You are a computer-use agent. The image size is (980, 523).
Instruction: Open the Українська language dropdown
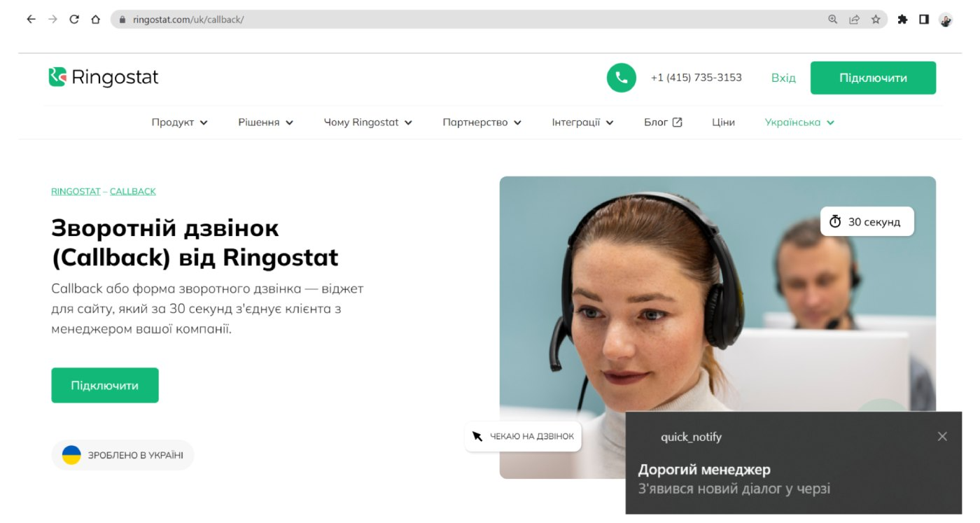pyautogui.click(x=800, y=123)
